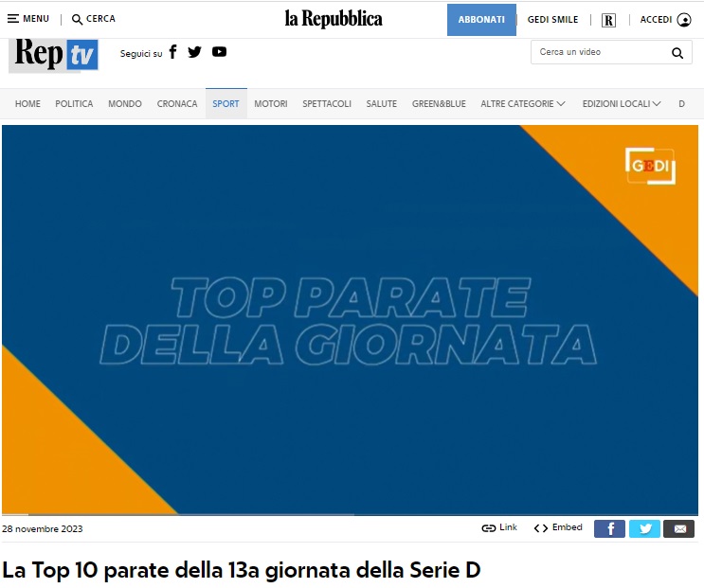Share the video on Twitter
The image size is (704, 588).
click(644, 528)
